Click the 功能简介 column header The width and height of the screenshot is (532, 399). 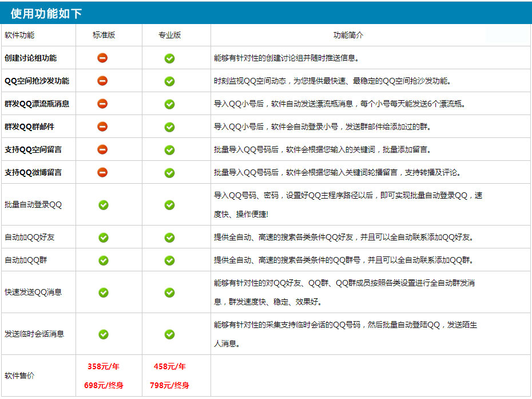coord(348,35)
